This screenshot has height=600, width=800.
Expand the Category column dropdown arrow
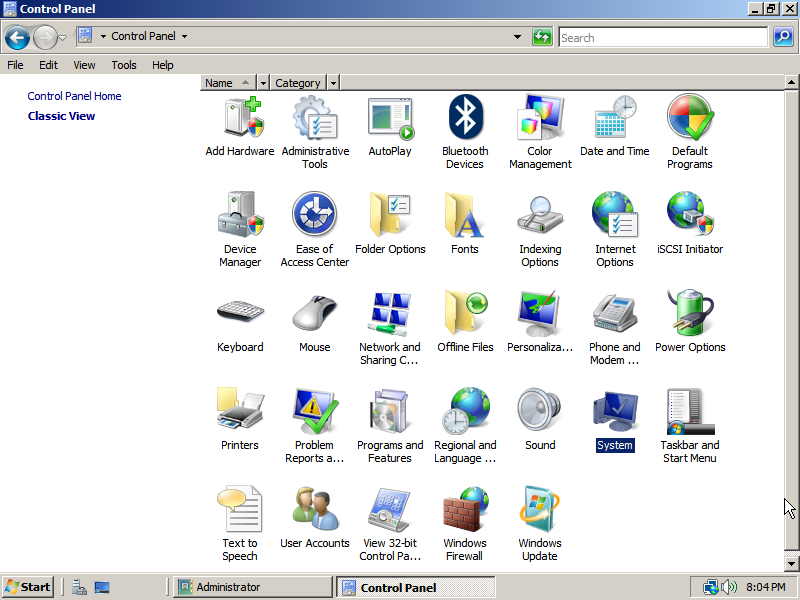333,83
